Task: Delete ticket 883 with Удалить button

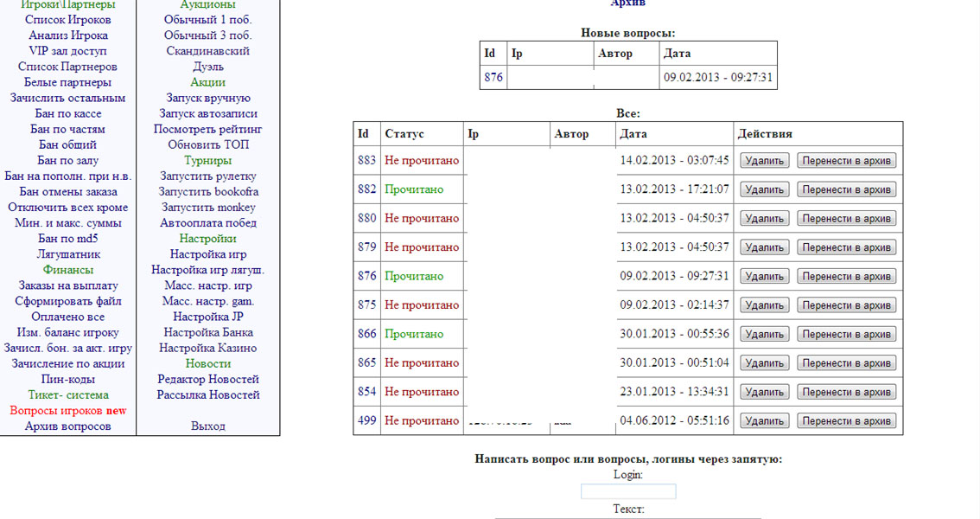Action: coord(764,161)
